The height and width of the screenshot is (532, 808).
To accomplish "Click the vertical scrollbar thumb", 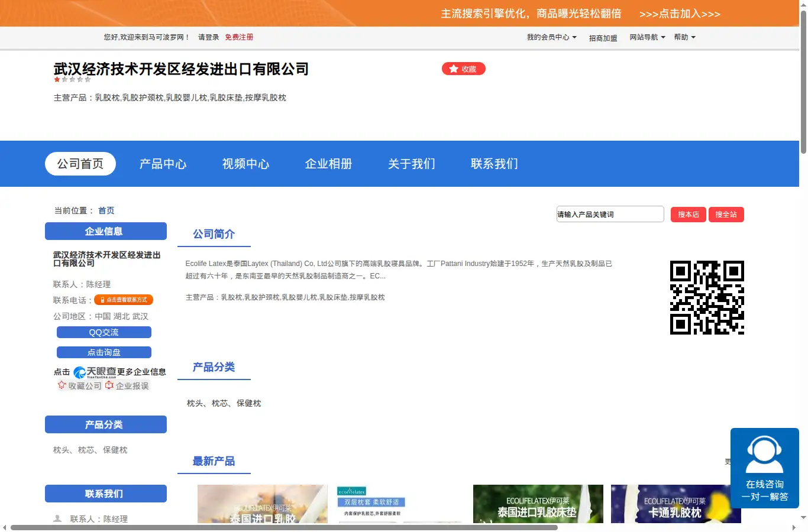I will click(x=803, y=82).
